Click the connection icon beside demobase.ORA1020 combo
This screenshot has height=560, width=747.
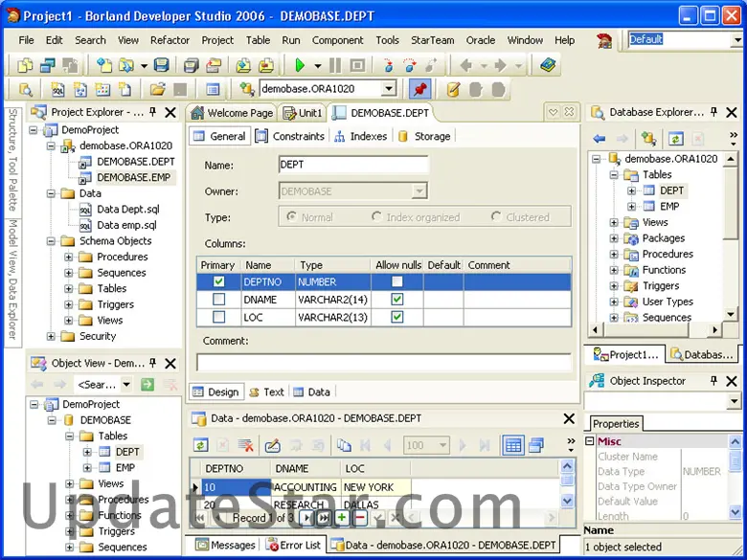click(x=247, y=89)
